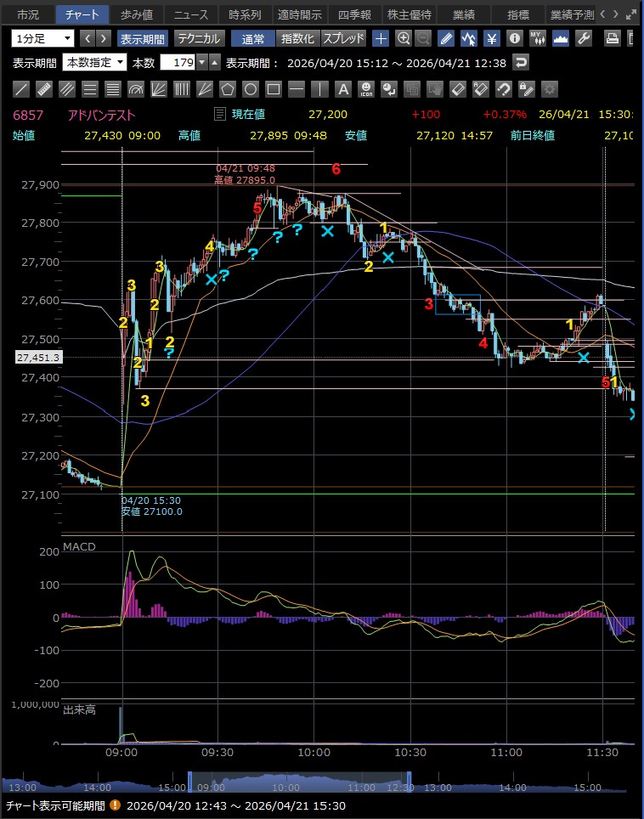This screenshot has height=819, width=644.
Task: Switch chart to 指数化 mode
Action: click(297, 38)
